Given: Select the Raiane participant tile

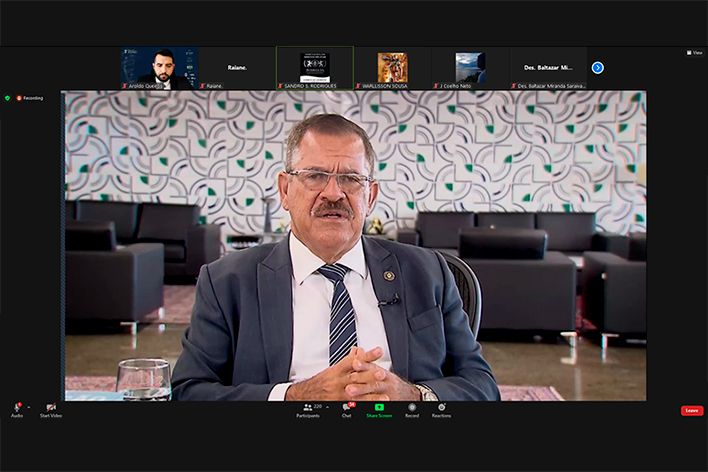Looking at the screenshot, I should (237, 68).
